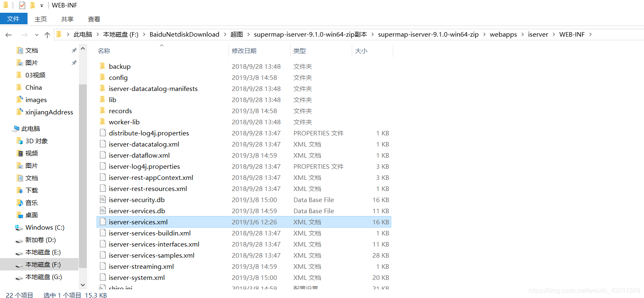Open China folder in navigation pane
644x298 pixels.
[x=34, y=87]
